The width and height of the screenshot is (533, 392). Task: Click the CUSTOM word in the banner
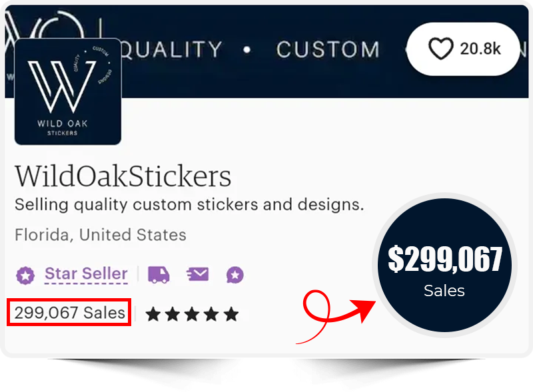[328, 50]
